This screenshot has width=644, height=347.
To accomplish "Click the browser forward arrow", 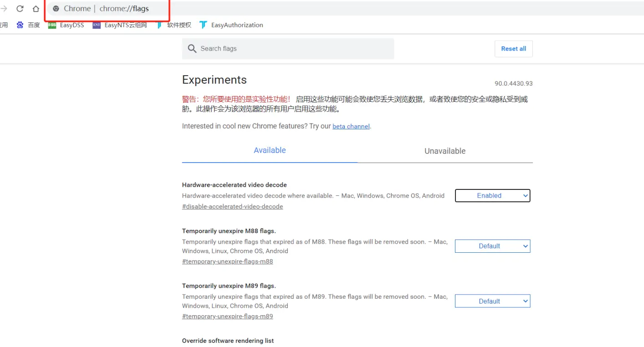I will (5, 9).
